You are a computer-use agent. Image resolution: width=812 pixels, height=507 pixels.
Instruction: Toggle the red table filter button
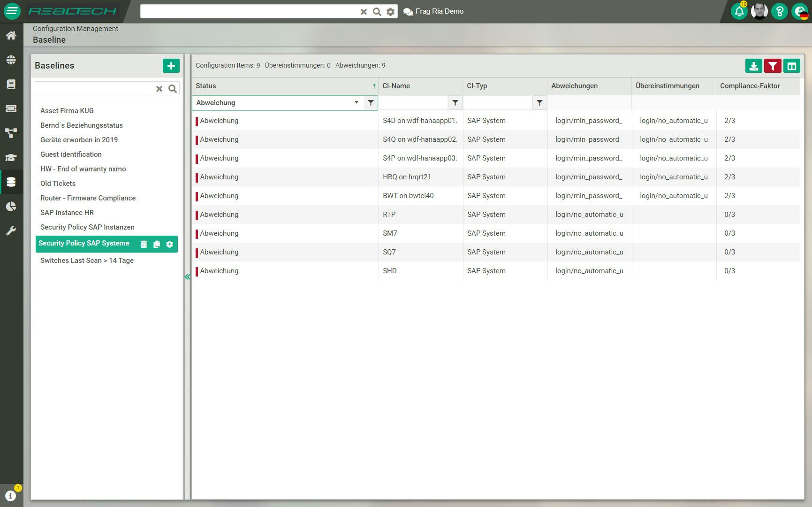[x=773, y=66]
